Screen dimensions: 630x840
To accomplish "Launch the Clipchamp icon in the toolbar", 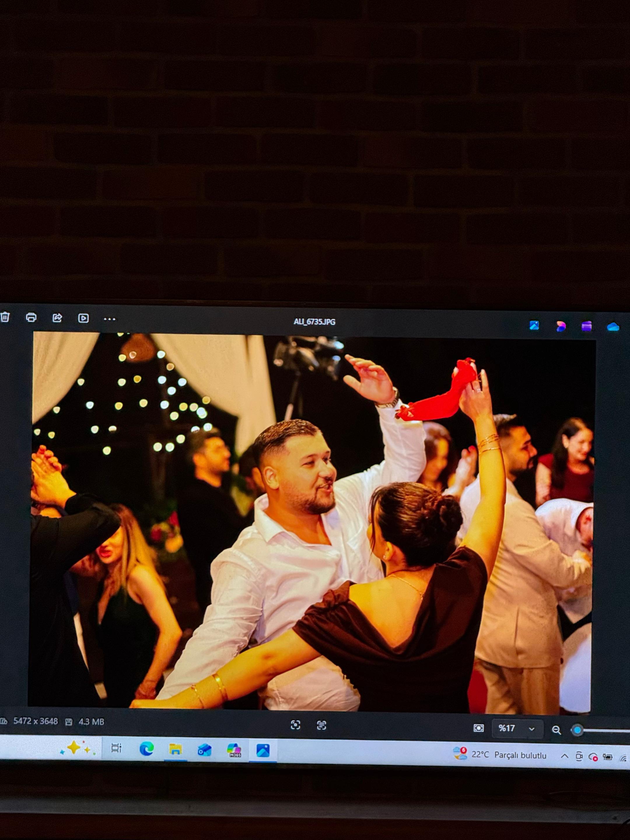I will 587,326.
